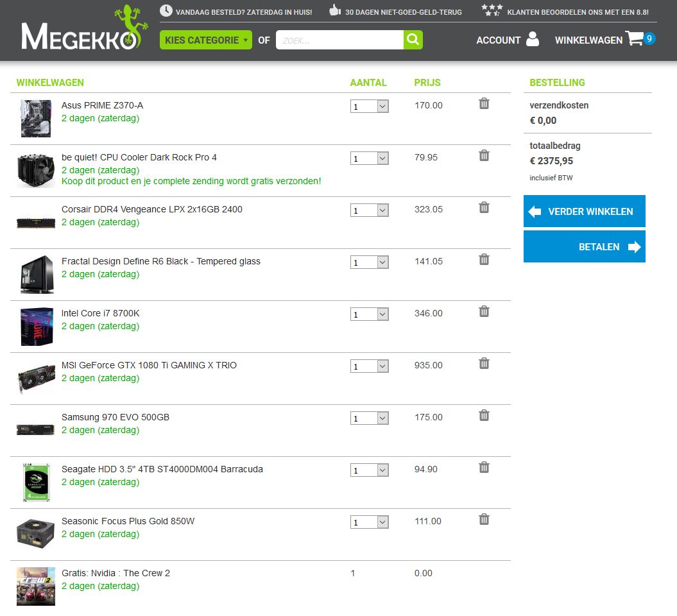Remove Fractal Design Define R6 with trash icon
677x616 pixels.
(484, 259)
